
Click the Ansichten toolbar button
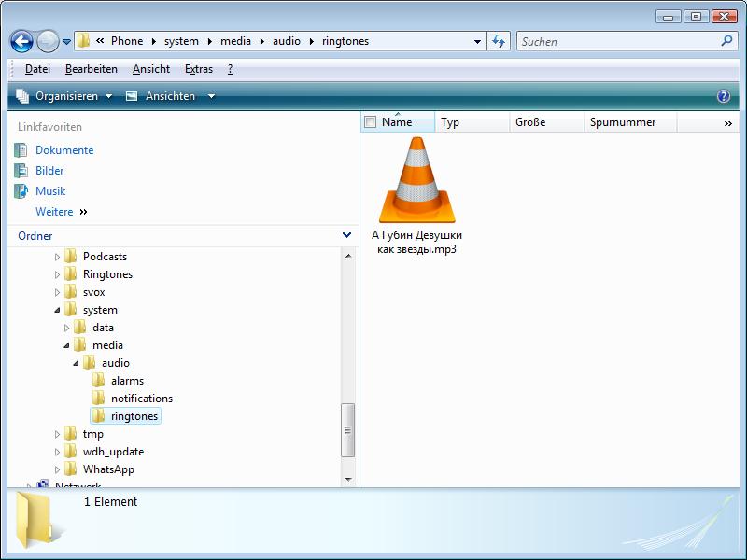(160, 96)
